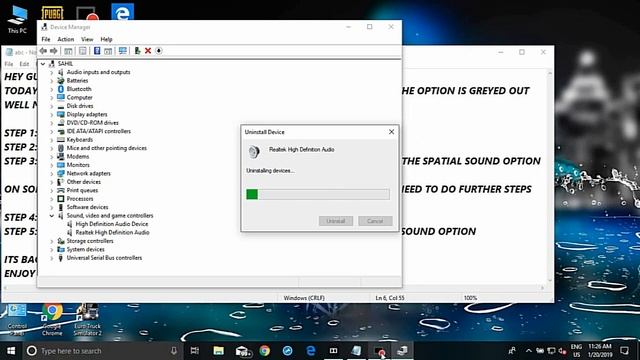Screen dimensions: 640x360
Task: Open the File menu in Device Manager
Action: click(x=46, y=39)
